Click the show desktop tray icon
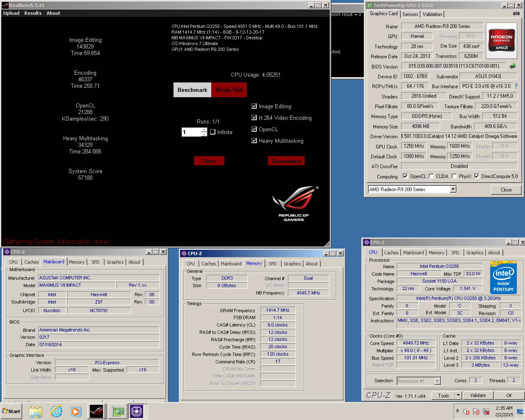Image resolution: width=525 pixels, height=420 pixels. pos(520,411)
